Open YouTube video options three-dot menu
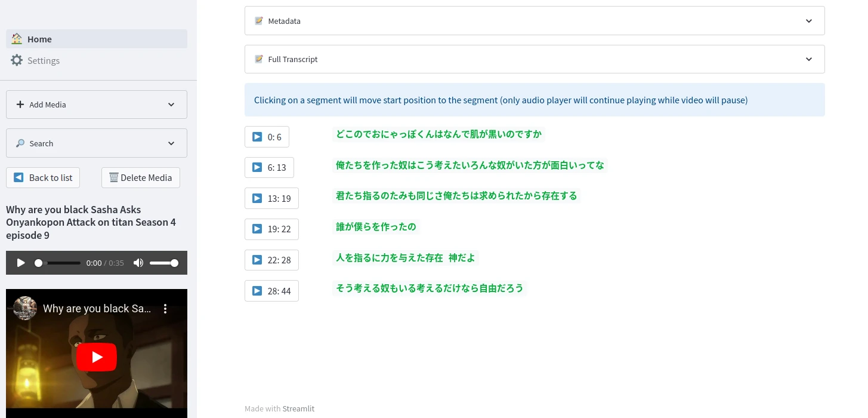 [x=165, y=309]
